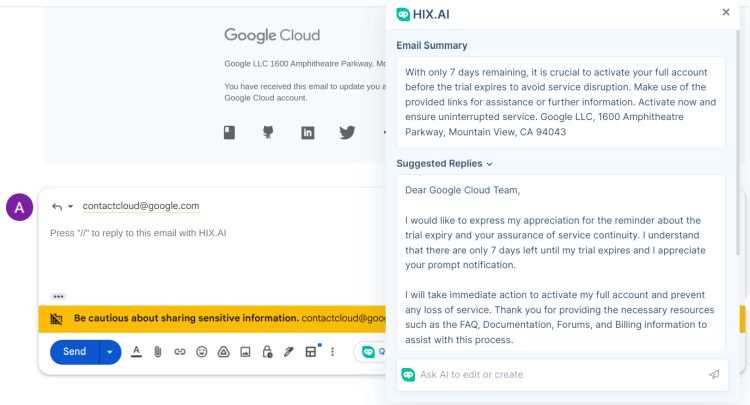Close the HIX.AI panel
Viewport: 750px width, 405px height.
(726, 12)
